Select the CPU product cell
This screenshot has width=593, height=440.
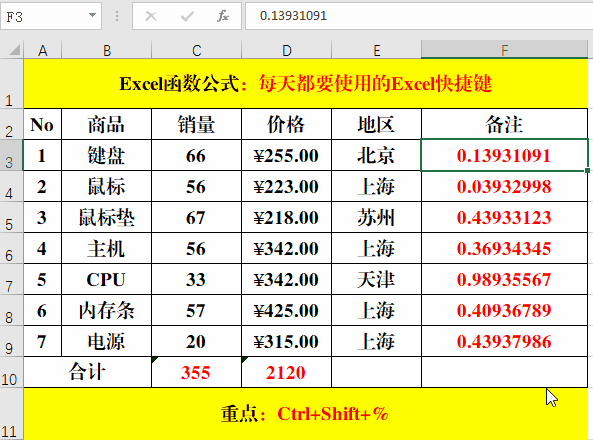pos(107,279)
